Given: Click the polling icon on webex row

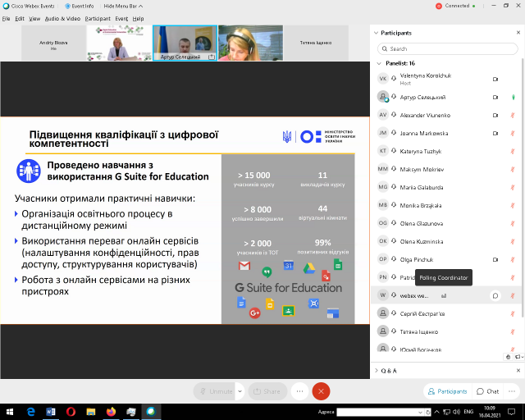Looking at the screenshot, I should click(x=444, y=296).
